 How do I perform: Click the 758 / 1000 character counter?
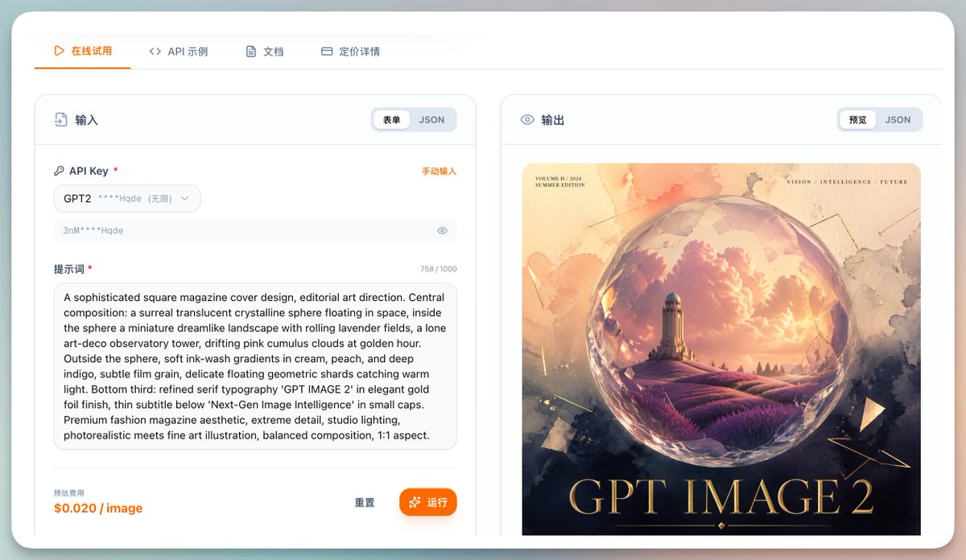(438, 270)
